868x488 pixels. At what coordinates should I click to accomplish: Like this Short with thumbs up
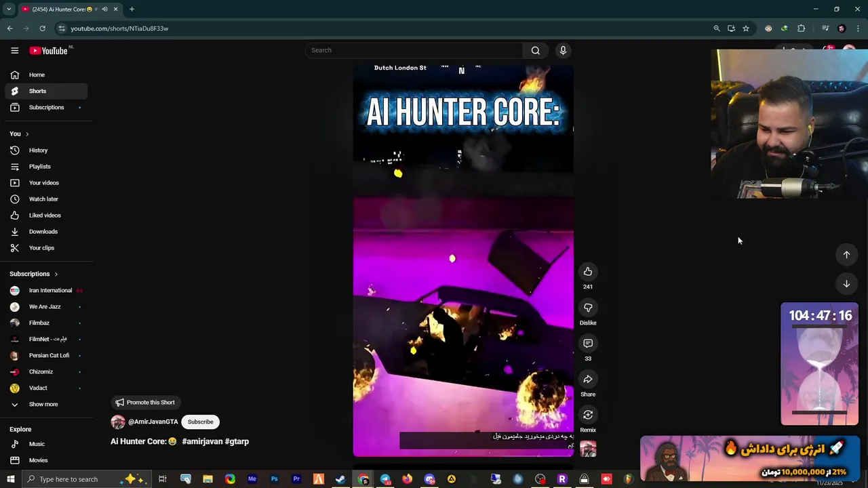(x=588, y=272)
